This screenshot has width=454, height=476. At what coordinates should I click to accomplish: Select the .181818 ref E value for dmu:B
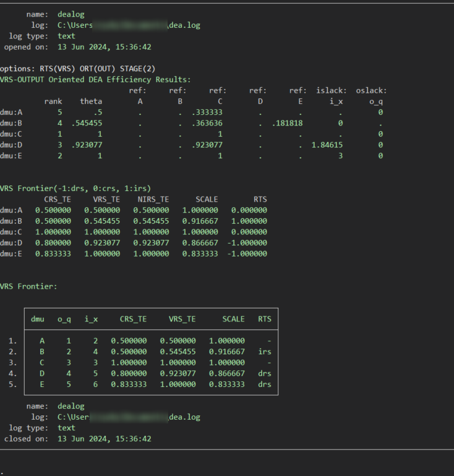(x=288, y=124)
